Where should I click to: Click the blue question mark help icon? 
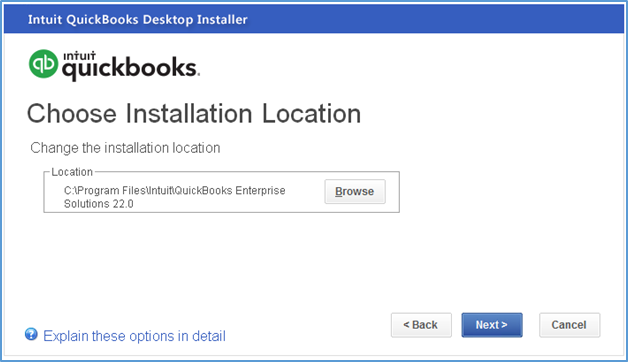pos(31,334)
